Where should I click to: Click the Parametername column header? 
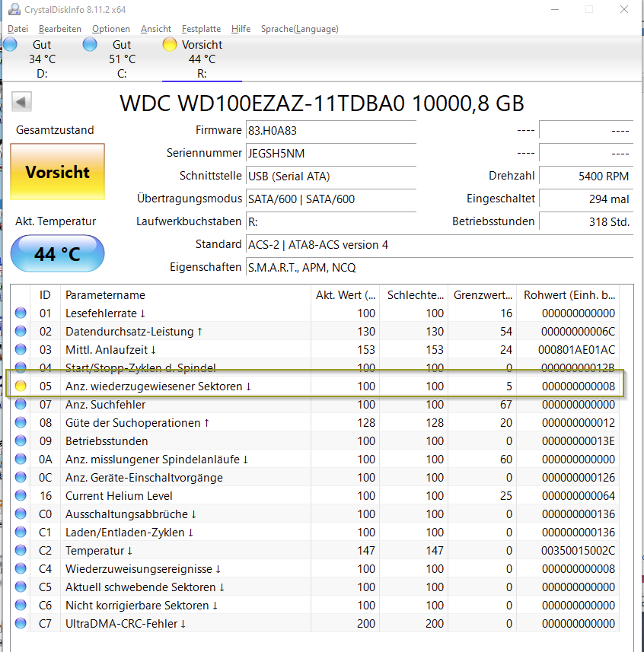186,295
